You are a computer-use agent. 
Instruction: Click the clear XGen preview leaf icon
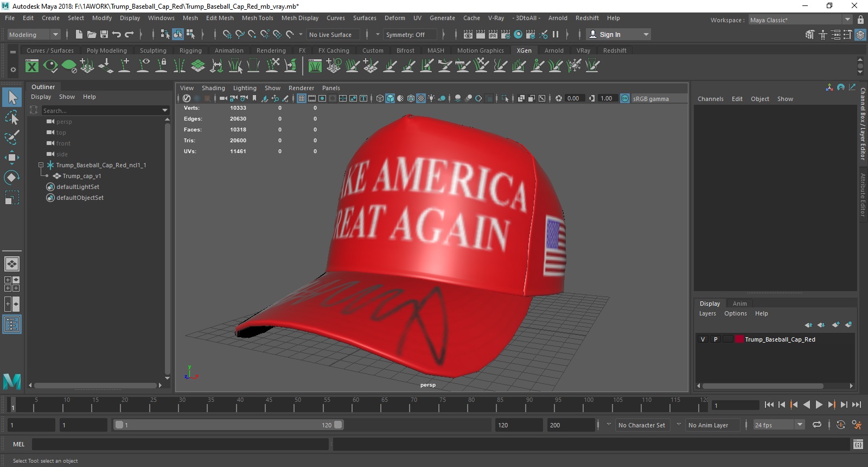[x=69, y=66]
